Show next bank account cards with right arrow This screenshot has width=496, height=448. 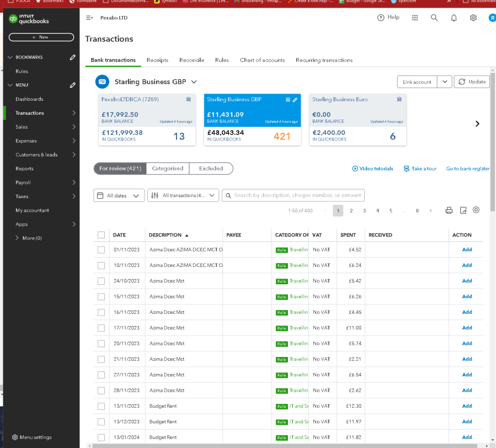click(478, 124)
